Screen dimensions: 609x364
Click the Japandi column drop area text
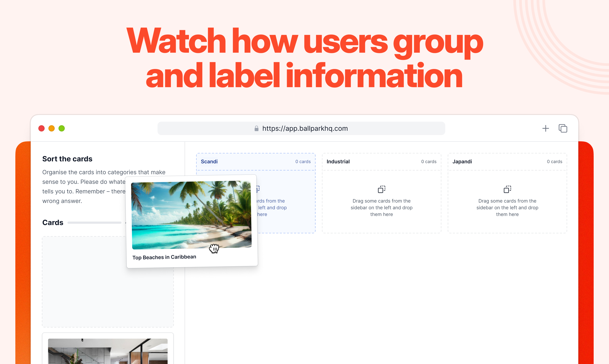click(x=507, y=208)
